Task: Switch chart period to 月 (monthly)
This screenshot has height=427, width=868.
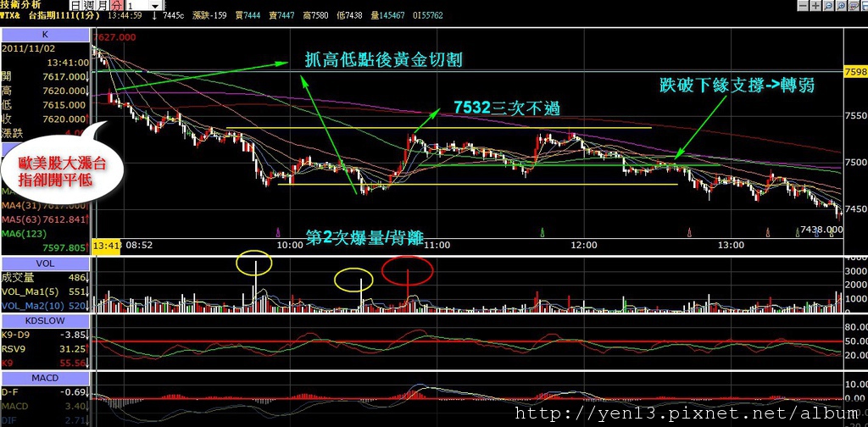Action: tap(103, 6)
